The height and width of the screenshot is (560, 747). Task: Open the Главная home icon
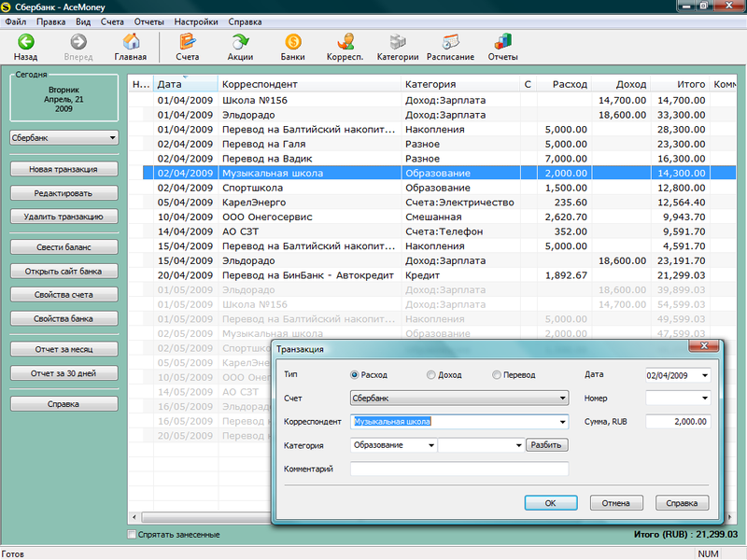coord(131,42)
